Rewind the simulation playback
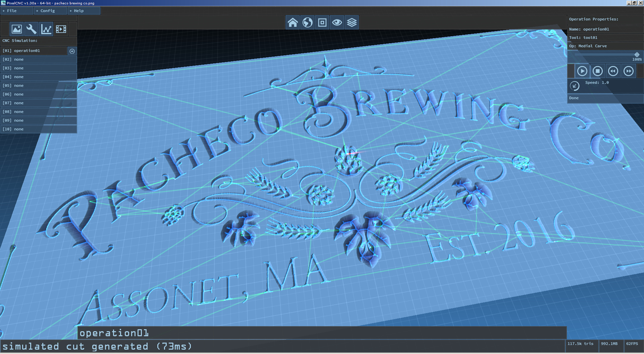Viewport: 644px width, 354px height. click(x=613, y=71)
